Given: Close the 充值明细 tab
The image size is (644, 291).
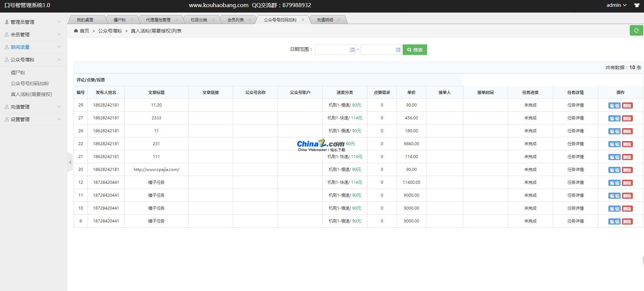Looking at the screenshot, I should click(339, 20).
